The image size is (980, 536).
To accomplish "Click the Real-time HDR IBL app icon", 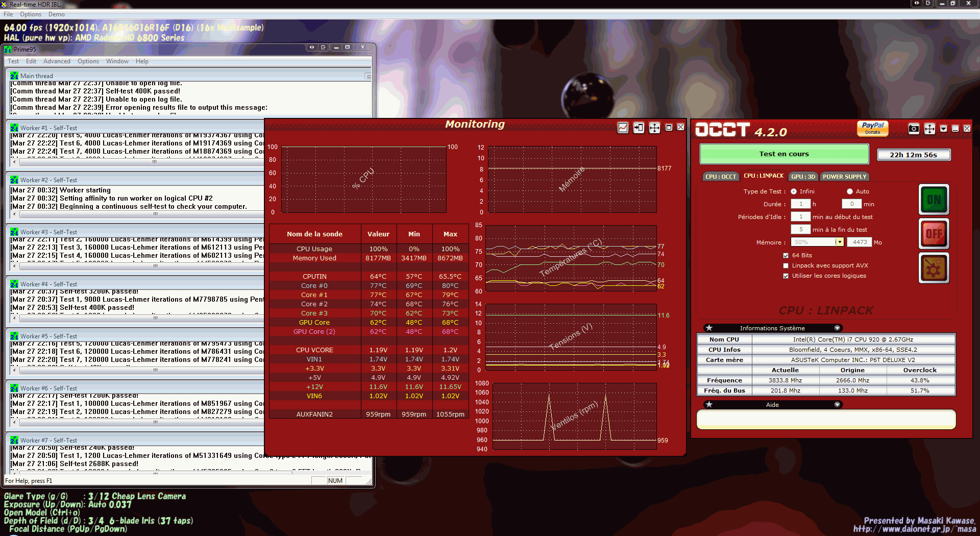I will tap(4, 4).
